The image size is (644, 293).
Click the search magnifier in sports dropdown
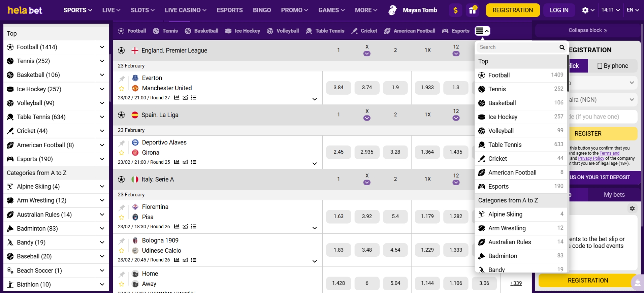pos(562,47)
